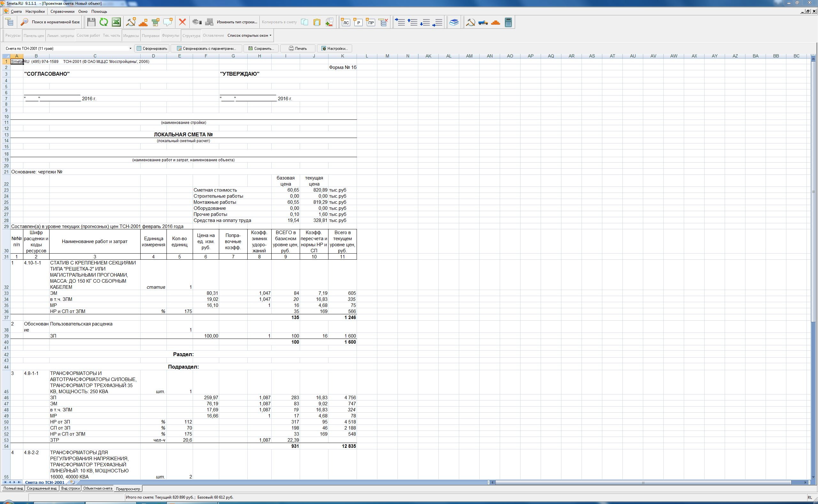This screenshot has width=818, height=504.
Task: Select the cell with rate code '4.10-1-1'
Action: 36,275
